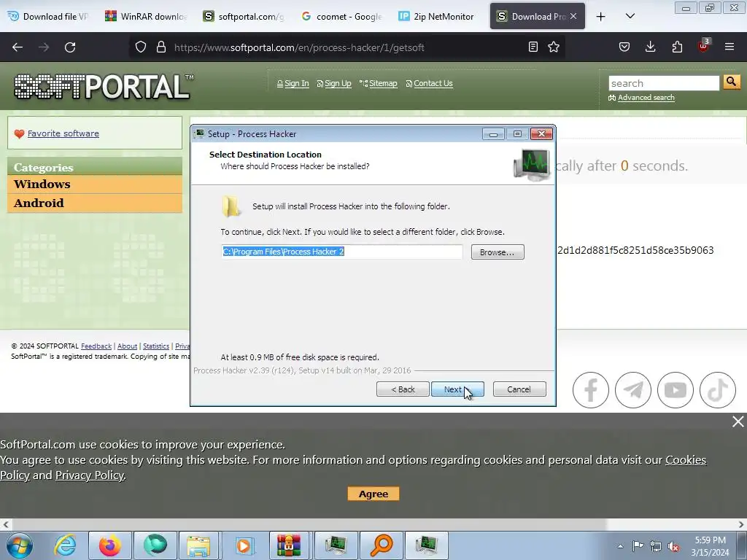Open the SoftPortal Facebook icon
The height and width of the screenshot is (560, 747).
click(x=591, y=390)
